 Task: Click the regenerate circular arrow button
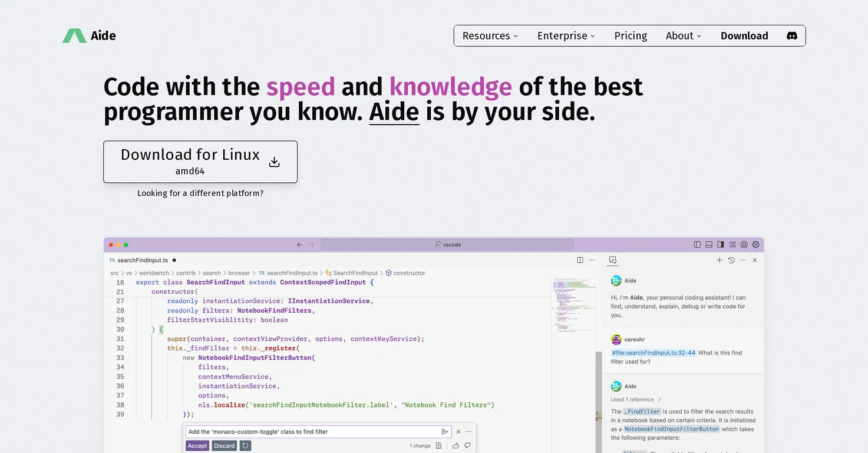point(246,446)
